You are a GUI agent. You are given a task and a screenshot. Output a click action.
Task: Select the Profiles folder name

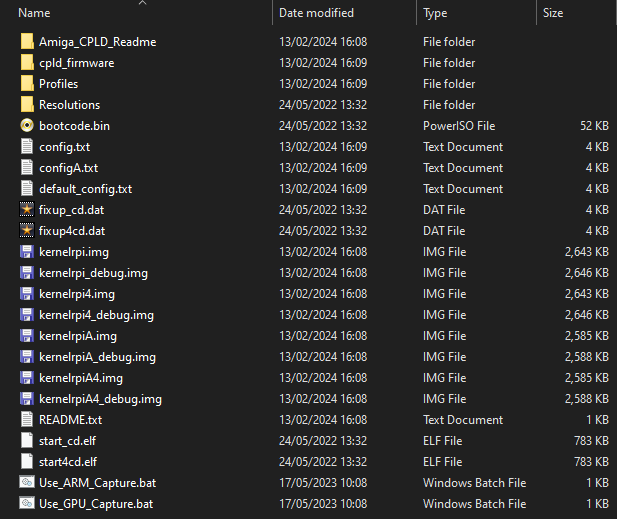58,84
